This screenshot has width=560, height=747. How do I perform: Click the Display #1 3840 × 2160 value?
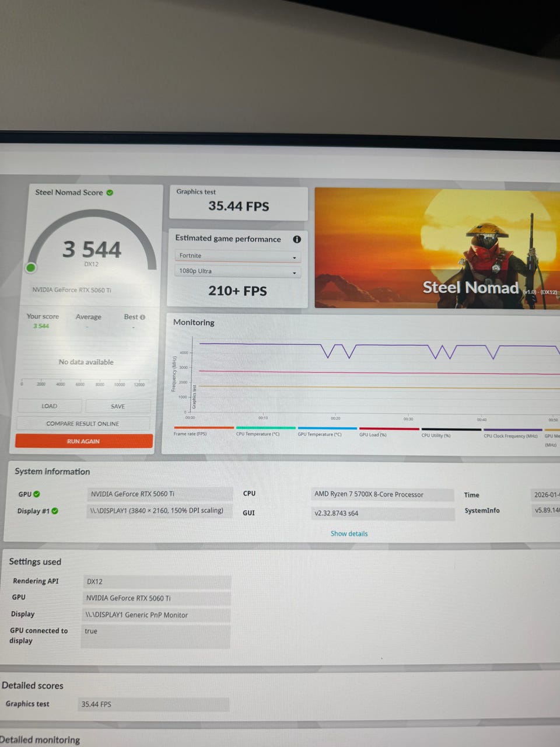(160, 511)
